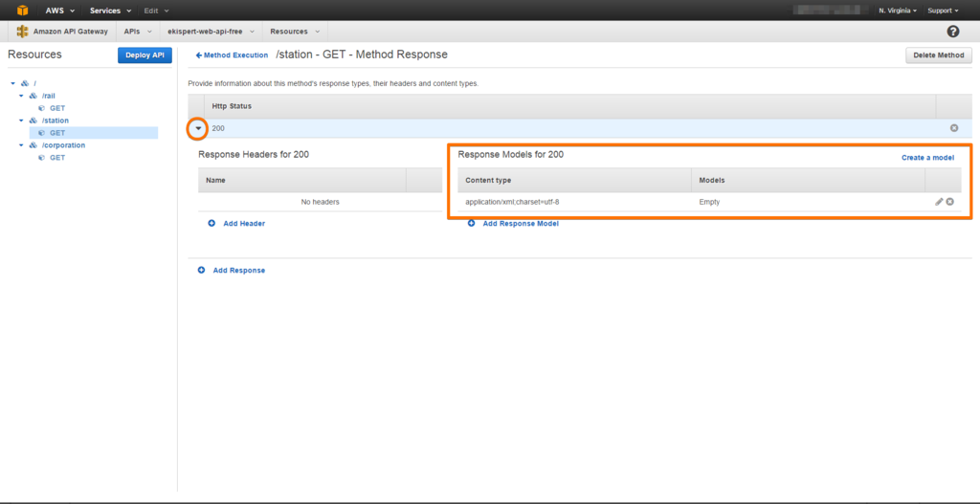Select the /rail resource
The image size is (980, 504).
coord(49,96)
